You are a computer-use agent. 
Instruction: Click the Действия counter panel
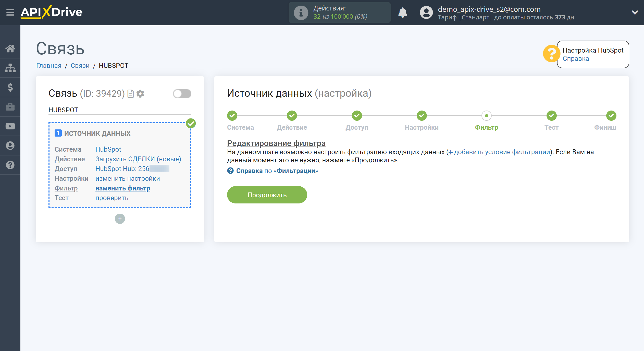click(x=340, y=13)
